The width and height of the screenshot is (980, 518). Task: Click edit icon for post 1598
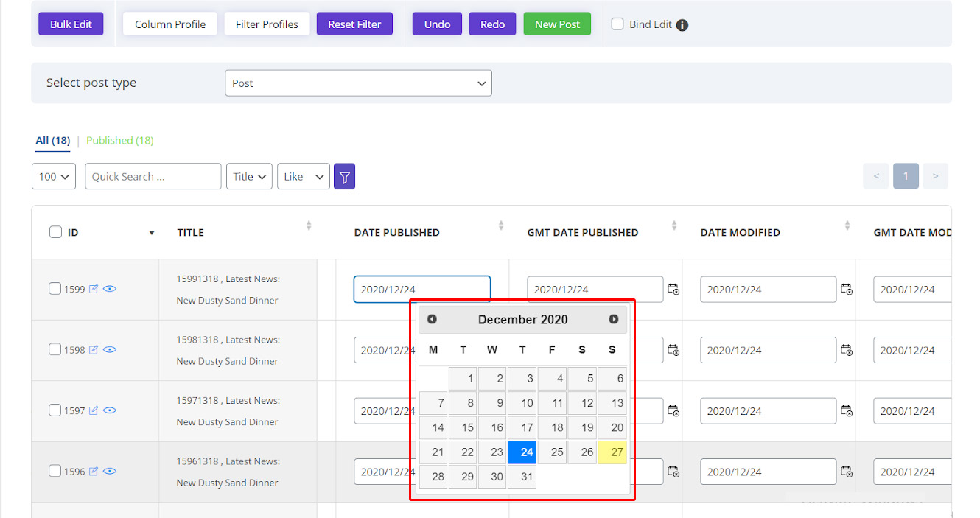click(x=94, y=350)
